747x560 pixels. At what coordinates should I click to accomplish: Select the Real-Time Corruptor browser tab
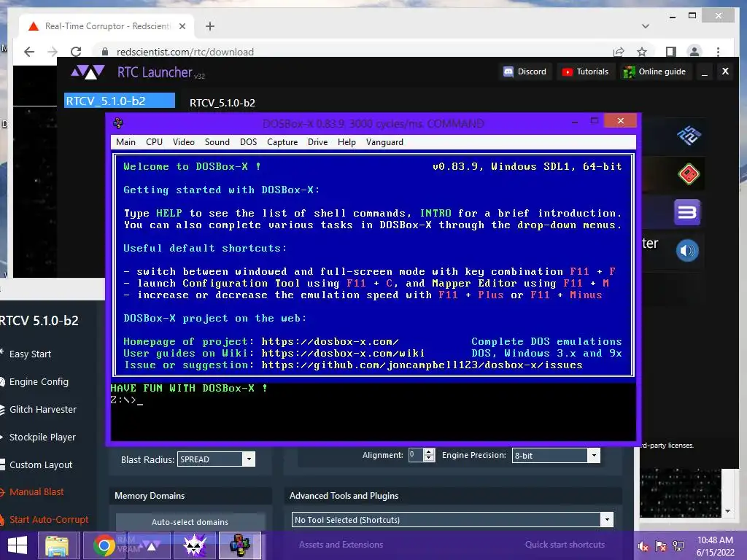[107, 26]
